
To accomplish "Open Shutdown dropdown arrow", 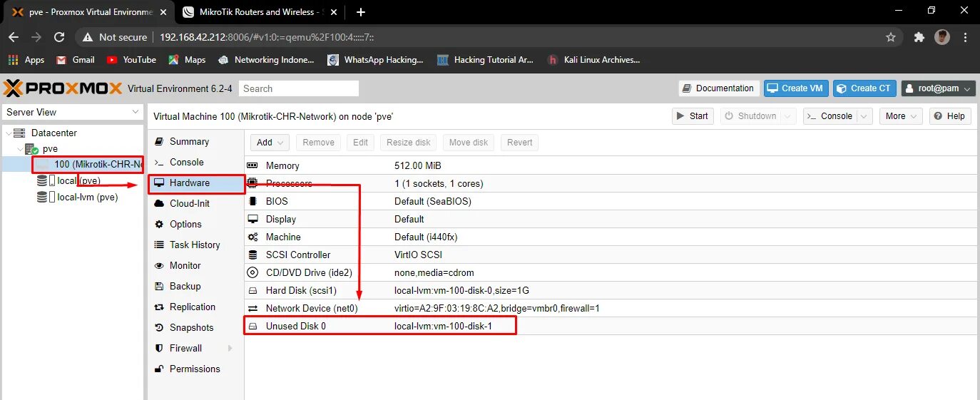I will (788, 116).
